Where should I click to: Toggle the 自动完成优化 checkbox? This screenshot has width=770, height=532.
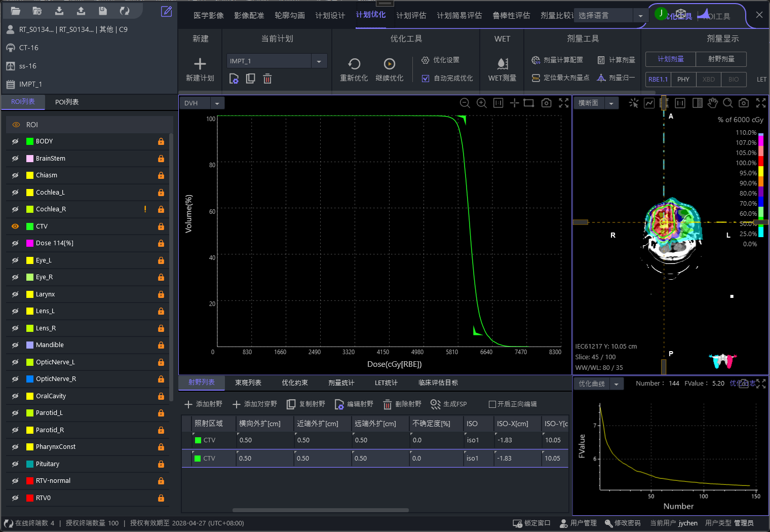coord(426,78)
